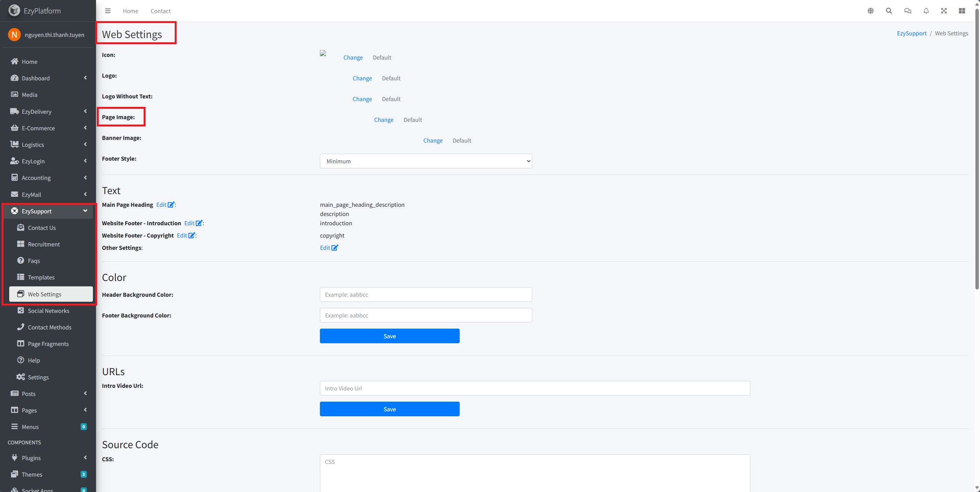Expand the EzyMail menu chevron
The height and width of the screenshot is (492, 980).
(85, 194)
